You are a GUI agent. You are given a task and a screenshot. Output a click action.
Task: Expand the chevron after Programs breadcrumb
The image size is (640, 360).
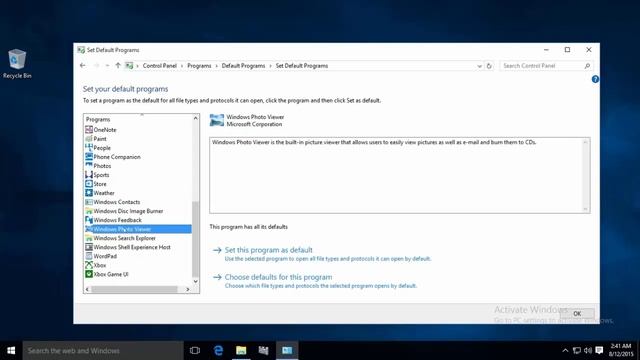217,66
